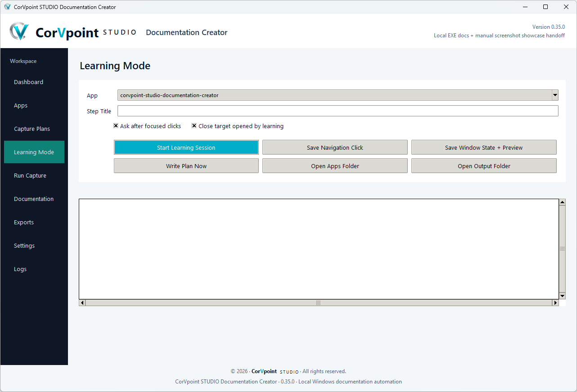This screenshot has width=577, height=392.
Task: Click the vertical scrollbar thumb
Action: pos(562,249)
